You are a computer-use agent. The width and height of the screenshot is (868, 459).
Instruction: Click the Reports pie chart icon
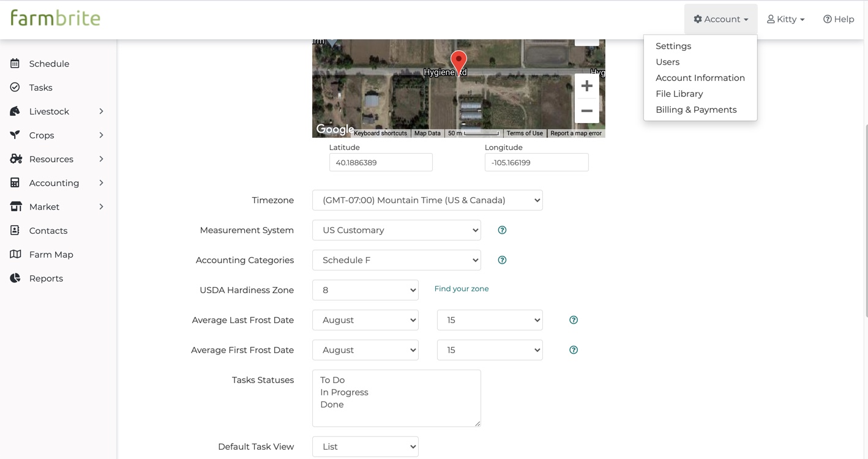pos(15,278)
